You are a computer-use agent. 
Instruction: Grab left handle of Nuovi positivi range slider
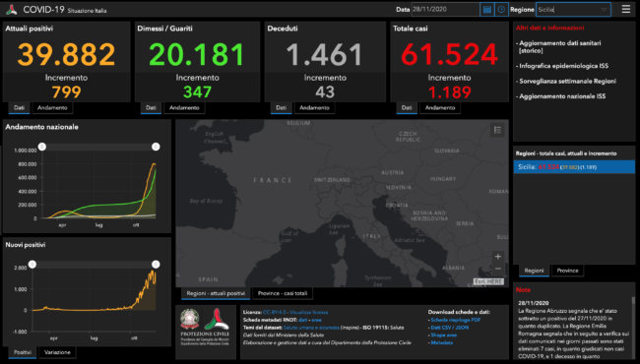pyautogui.click(x=32, y=265)
